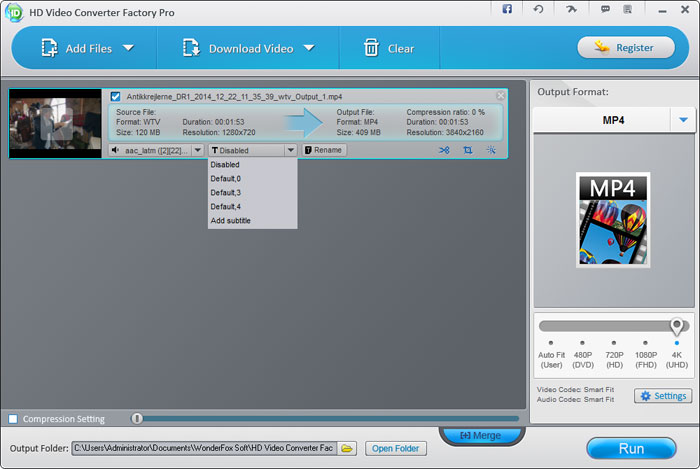This screenshot has width=700, height=469.
Task: Open the aac_latm audio track dropdown
Action: (198, 150)
